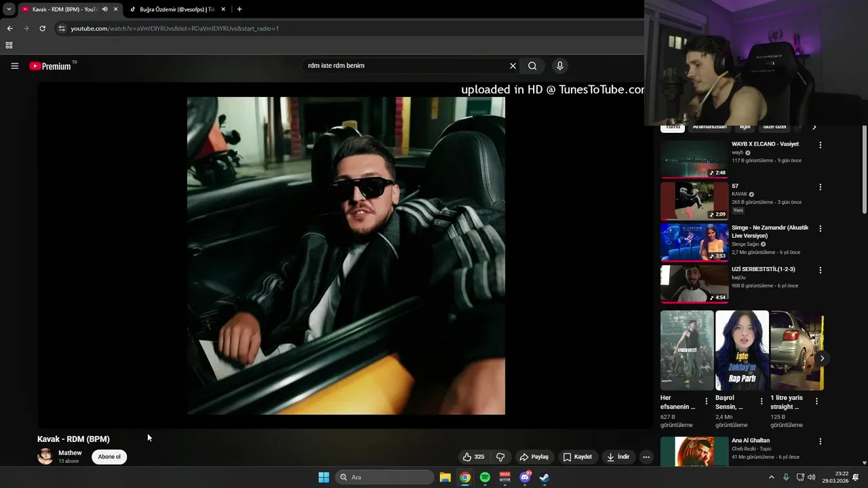Go to YouTube Premium home via logo
The image size is (868, 488).
tap(50, 66)
